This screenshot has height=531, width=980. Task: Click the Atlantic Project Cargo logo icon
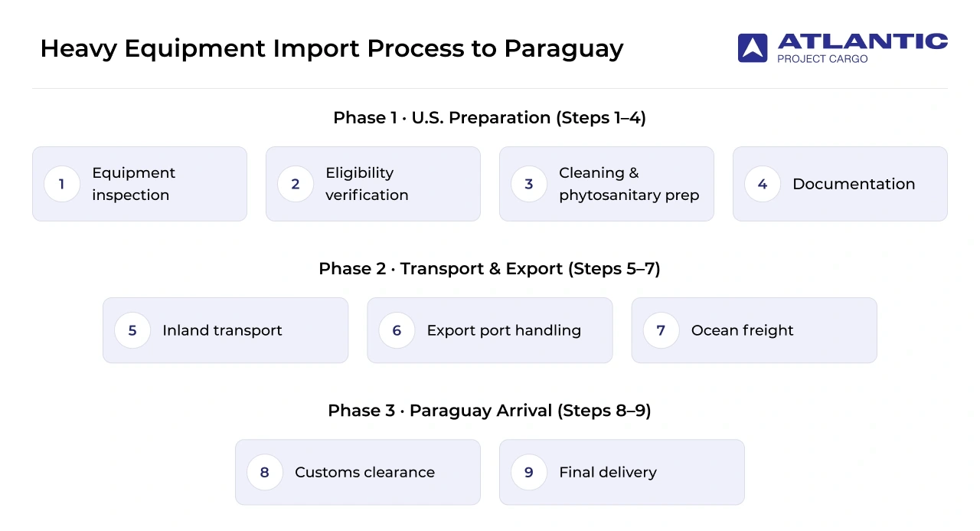coord(753,48)
